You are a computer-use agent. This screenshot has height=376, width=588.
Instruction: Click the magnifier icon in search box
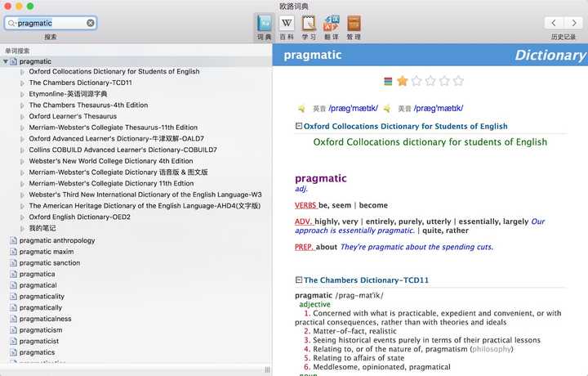(11, 23)
